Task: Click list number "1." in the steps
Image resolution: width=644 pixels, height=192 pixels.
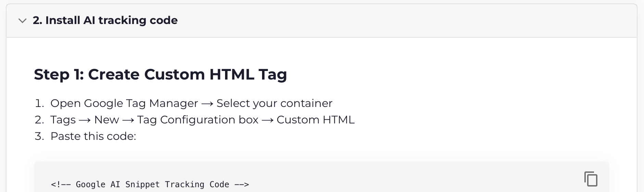Action: pos(39,103)
